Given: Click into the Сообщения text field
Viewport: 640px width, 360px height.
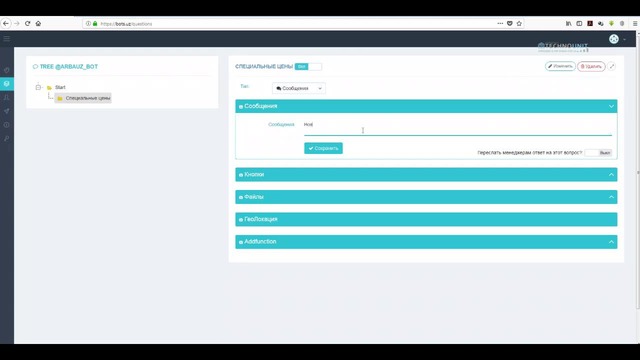Looking at the screenshot, I should tap(458, 127).
